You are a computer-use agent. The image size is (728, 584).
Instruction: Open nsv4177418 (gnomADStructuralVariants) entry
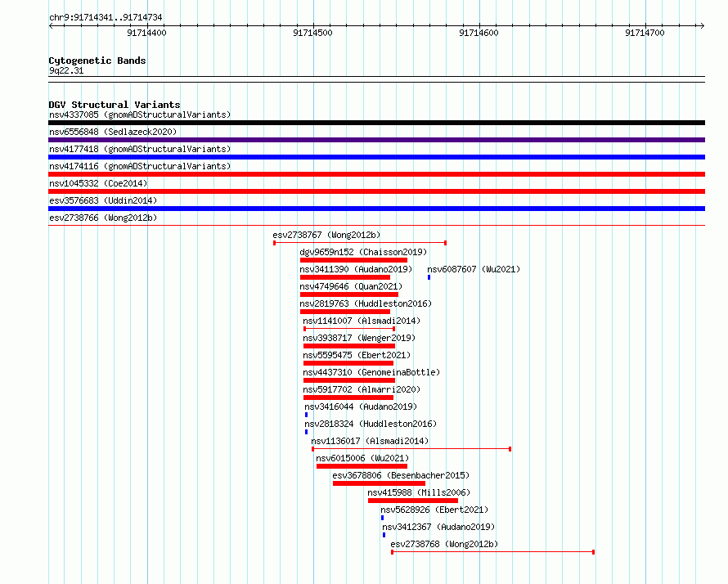140,149
